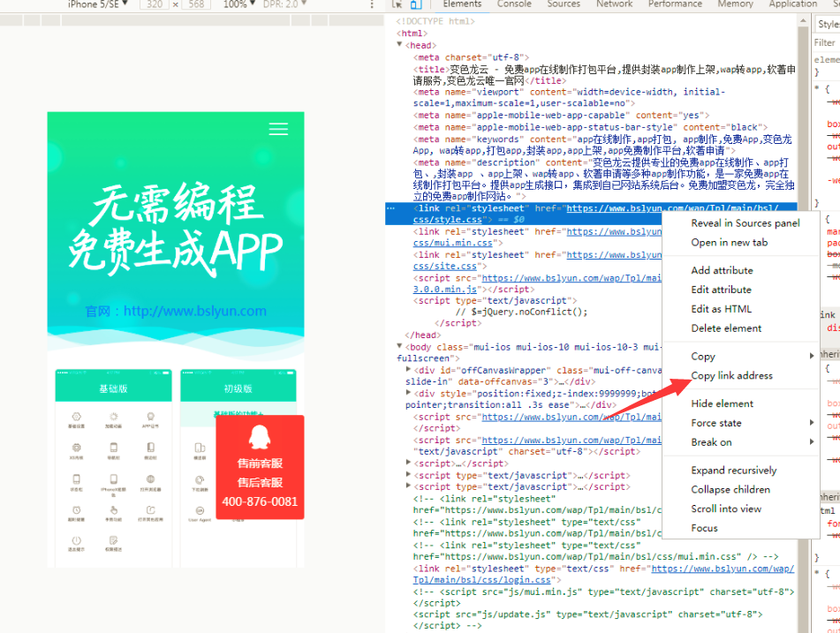Open the DPR: 2.0 dropdown

(284, 4)
